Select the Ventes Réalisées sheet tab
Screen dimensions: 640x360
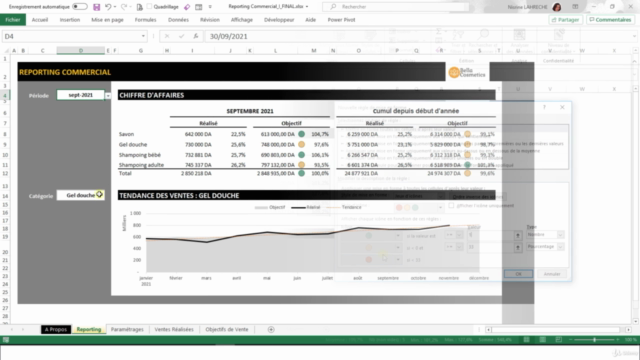(174, 329)
